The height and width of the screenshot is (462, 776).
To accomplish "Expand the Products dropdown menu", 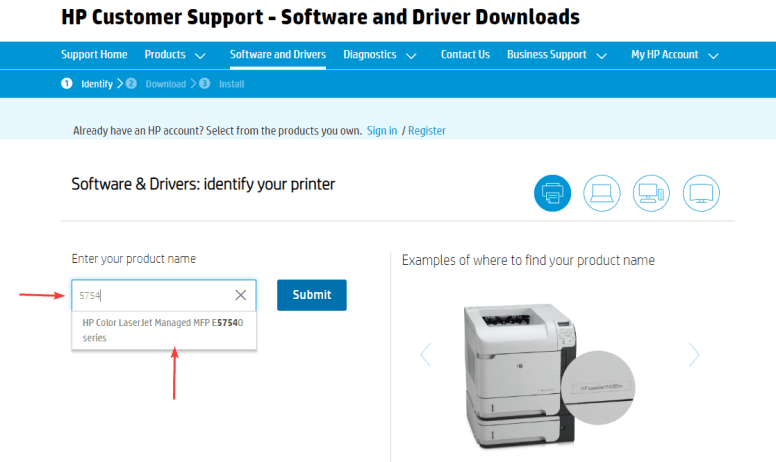I will coord(175,55).
